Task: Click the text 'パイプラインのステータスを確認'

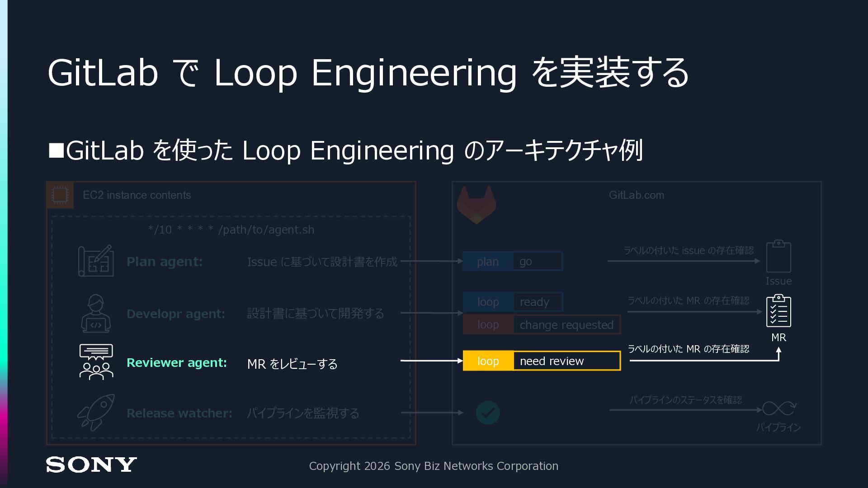Action: pos(686,400)
